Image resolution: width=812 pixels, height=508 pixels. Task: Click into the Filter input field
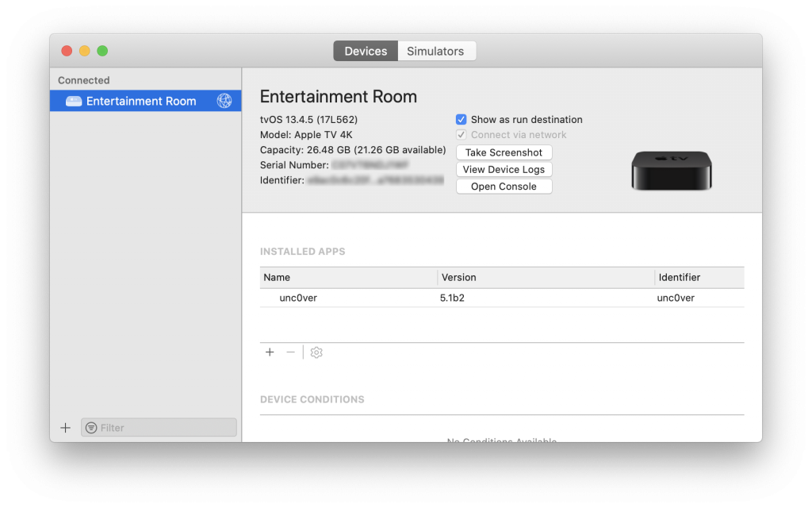(159, 427)
